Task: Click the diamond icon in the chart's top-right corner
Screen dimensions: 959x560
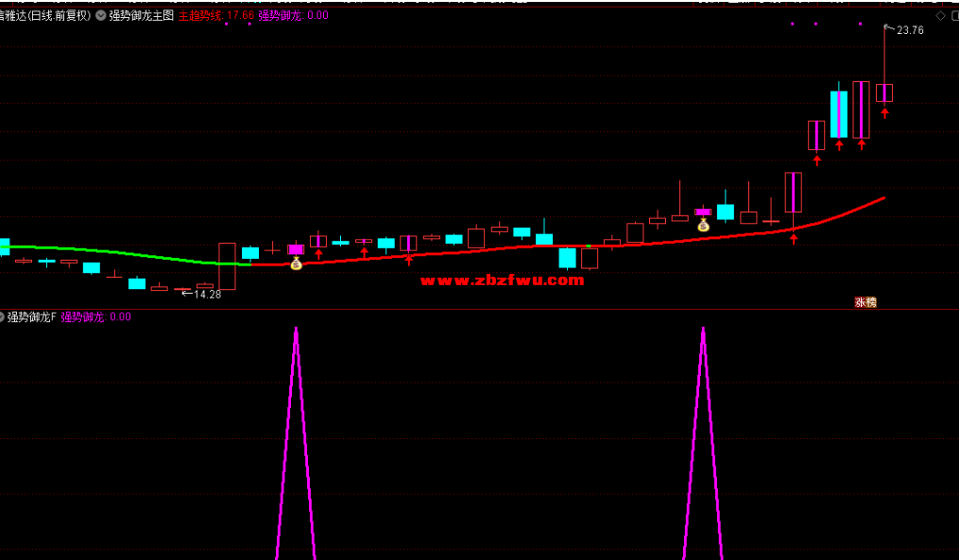Action: click(941, 16)
